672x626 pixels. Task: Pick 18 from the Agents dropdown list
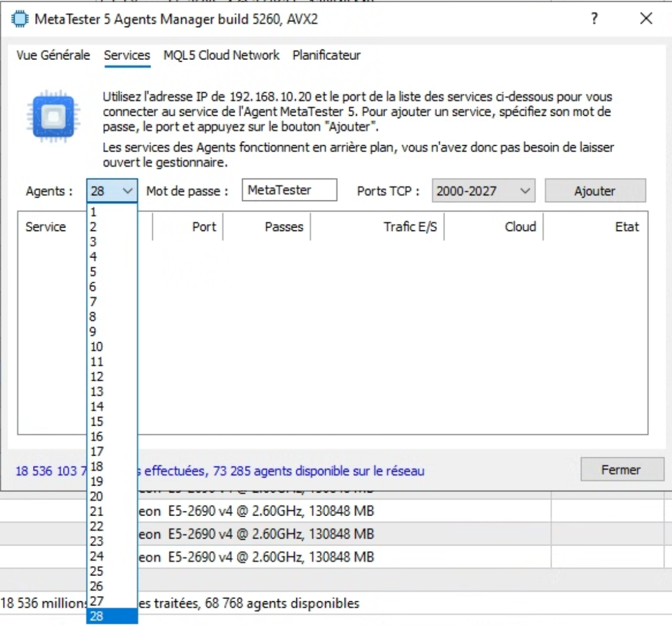112,467
